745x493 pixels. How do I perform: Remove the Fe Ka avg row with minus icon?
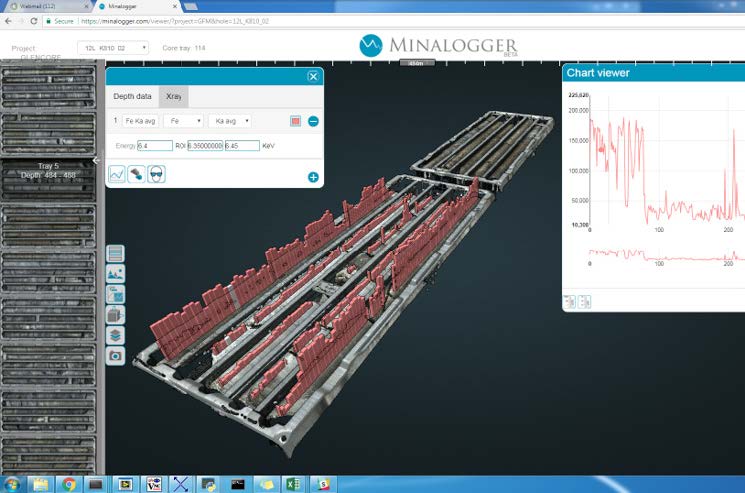pyautogui.click(x=313, y=121)
